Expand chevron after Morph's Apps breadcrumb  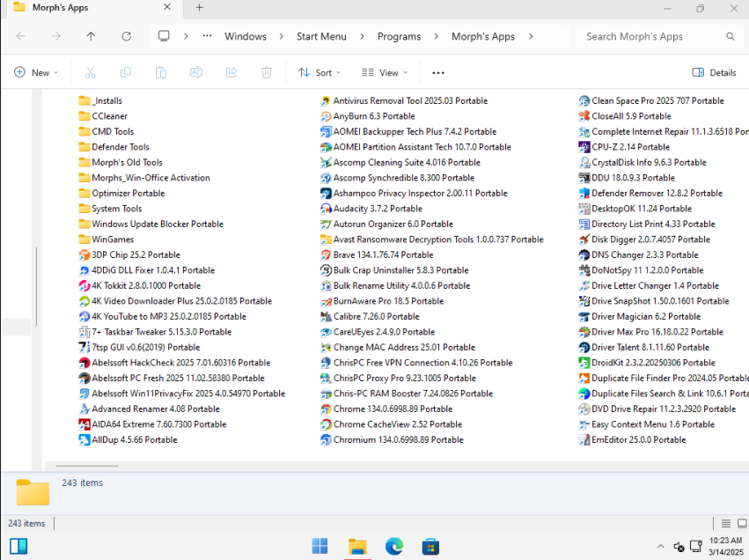click(x=531, y=36)
